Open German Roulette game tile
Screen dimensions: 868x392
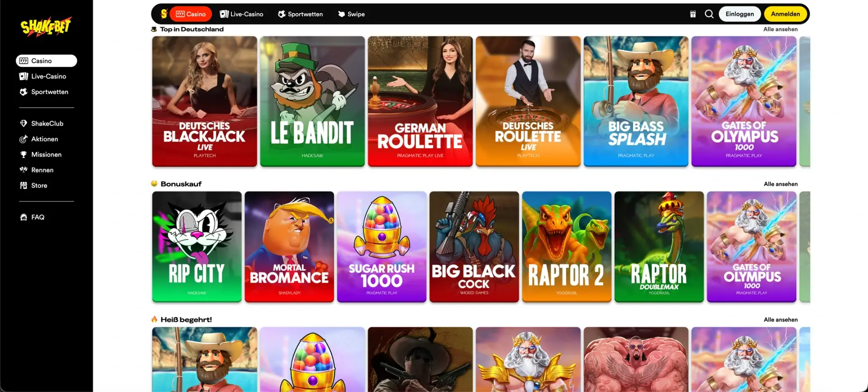pyautogui.click(x=420, y=102)
